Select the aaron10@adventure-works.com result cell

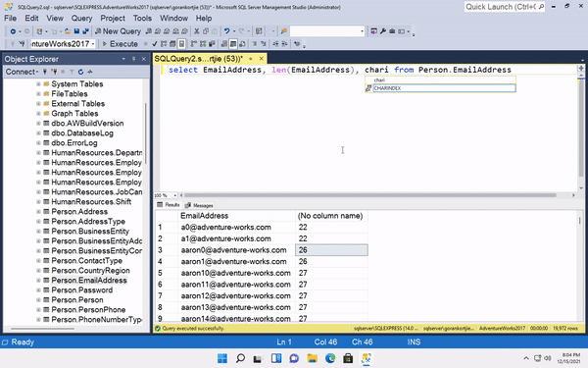point(236,273)
